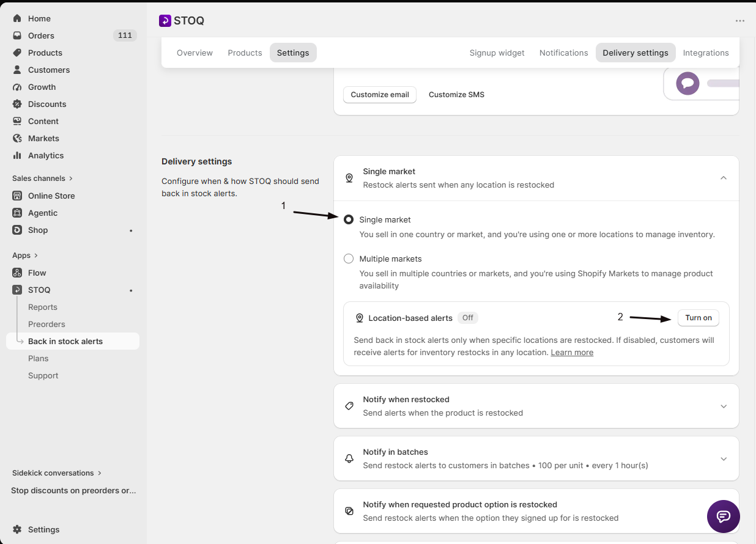Screen dimensions: 756x544
Task: Open the Signup widget tab
Action: 497,53
